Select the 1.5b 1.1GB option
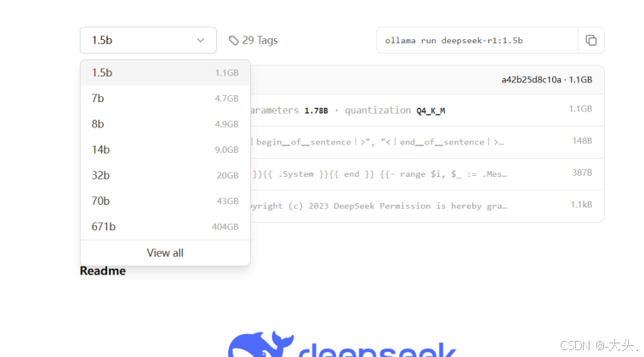 165,72
